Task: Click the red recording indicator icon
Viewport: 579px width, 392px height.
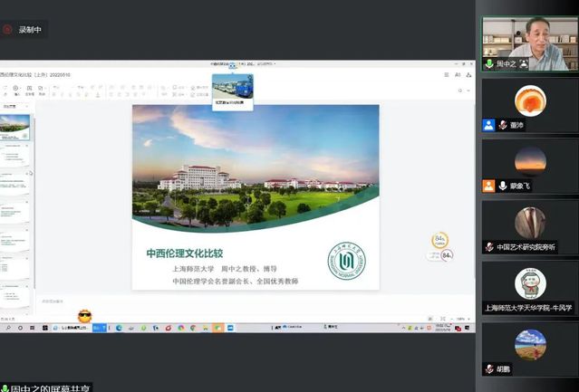Action: [8, 30]
